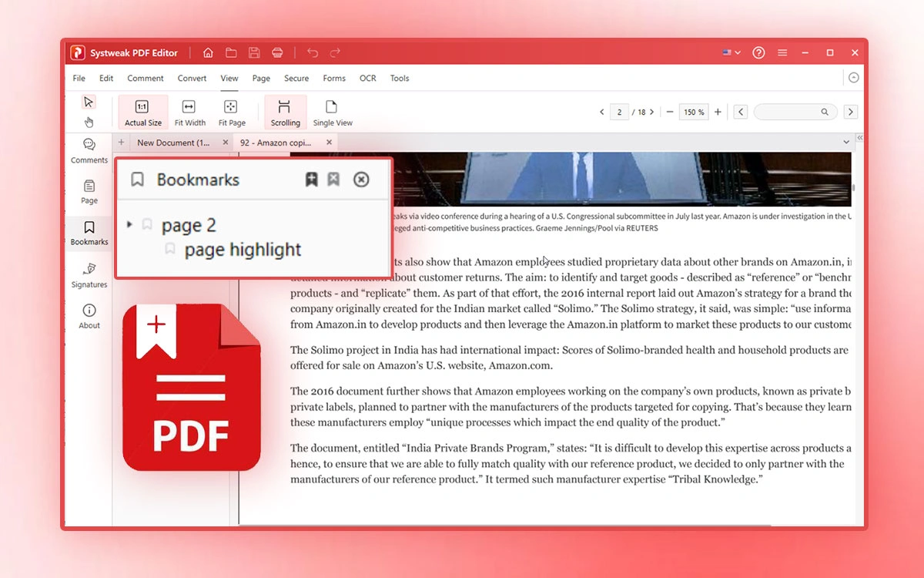Close the Bookmarks panel
This screenshot has width=924, height=578.
(x=361, y=180)
